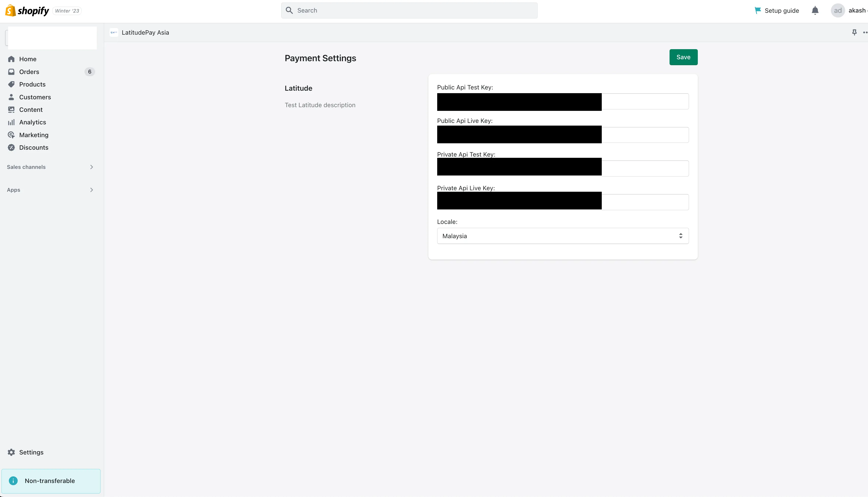Pin the LatitudePay Asia app
The width and height of the screenshot is (868, 497).
point(854,32)
